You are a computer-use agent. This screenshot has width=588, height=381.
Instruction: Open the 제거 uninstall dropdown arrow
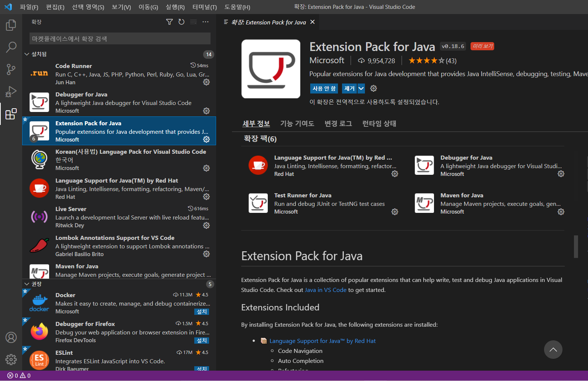pos(361,88)
